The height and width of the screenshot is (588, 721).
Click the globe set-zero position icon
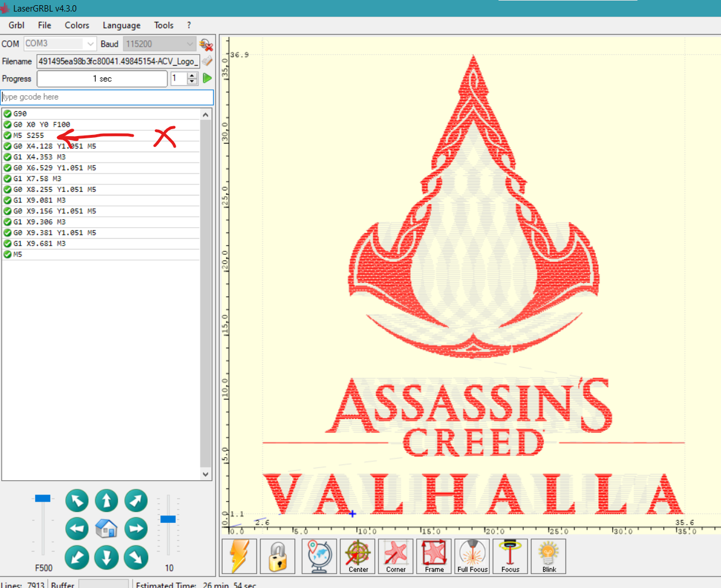click(319, 556)
